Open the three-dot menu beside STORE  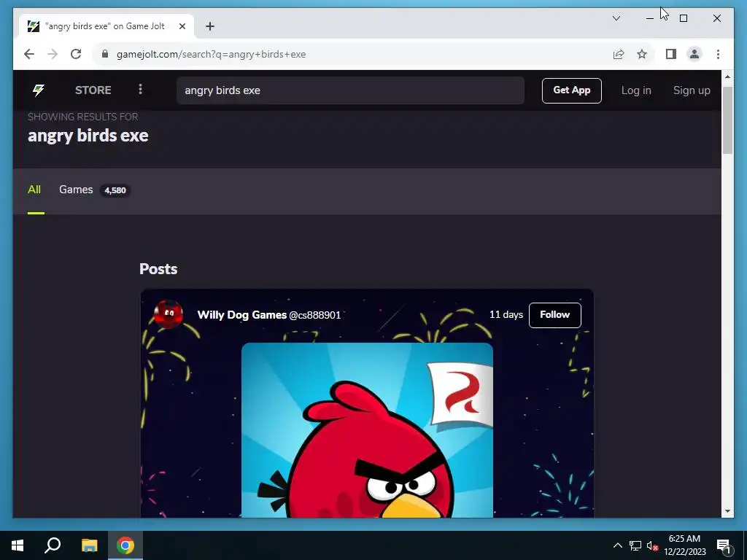[140, 90]
